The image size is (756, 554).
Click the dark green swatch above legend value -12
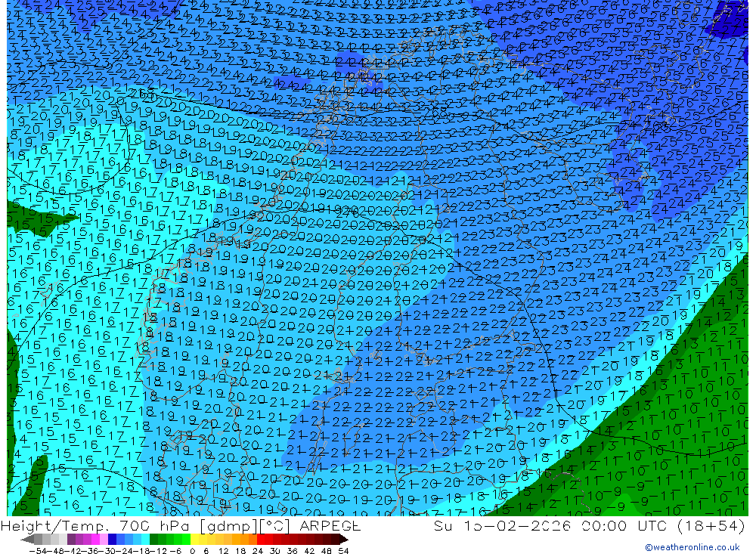click(x=153, y=540)
